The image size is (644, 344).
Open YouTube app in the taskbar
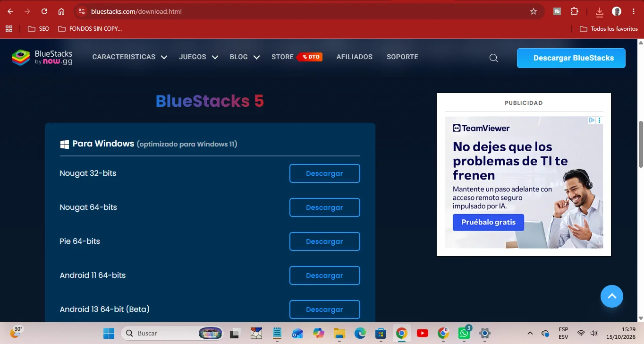click(x=423, y=333)
